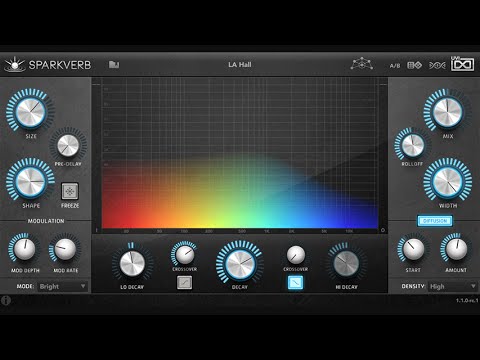Click the mutation icon in header

(x=437, y=65)
